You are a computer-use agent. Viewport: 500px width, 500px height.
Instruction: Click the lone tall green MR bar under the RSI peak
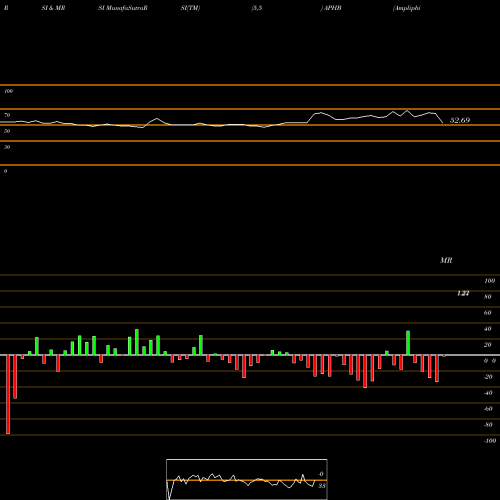[x=408, y=343]
